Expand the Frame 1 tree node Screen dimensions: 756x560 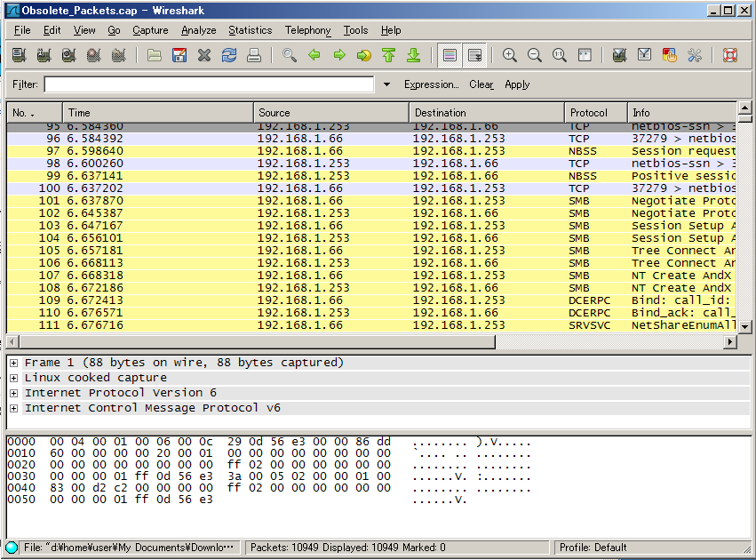click(14, 363)
